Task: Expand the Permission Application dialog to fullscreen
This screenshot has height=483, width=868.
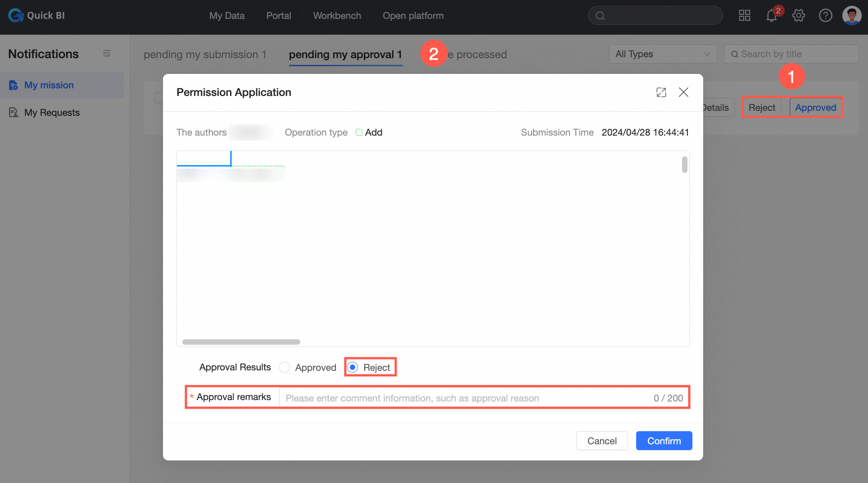Action: point(661,92)
